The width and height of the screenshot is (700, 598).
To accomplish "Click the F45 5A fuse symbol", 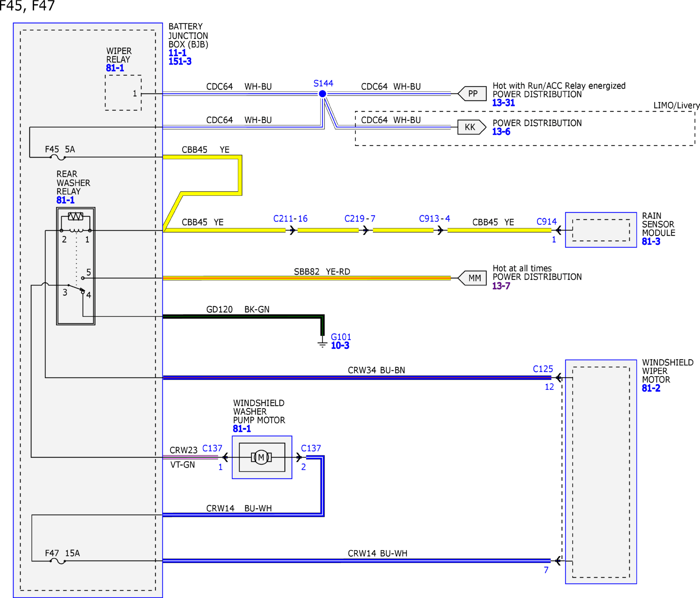I will 58,157.
